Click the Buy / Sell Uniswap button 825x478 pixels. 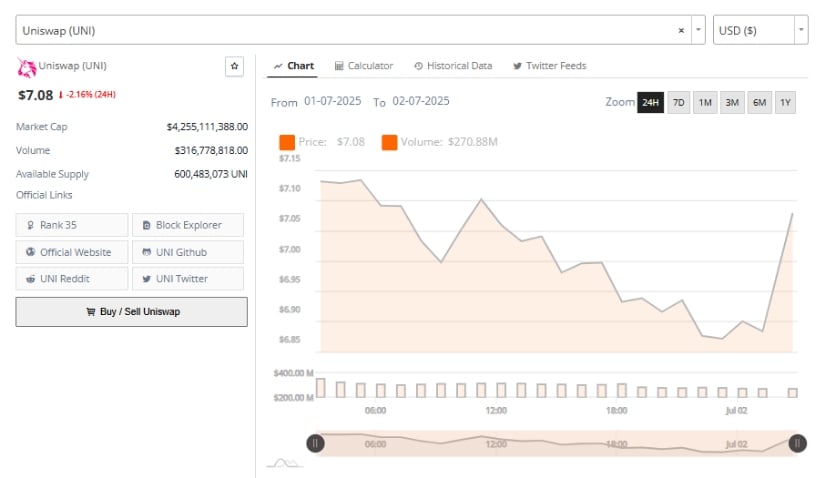tap(132, 312)
